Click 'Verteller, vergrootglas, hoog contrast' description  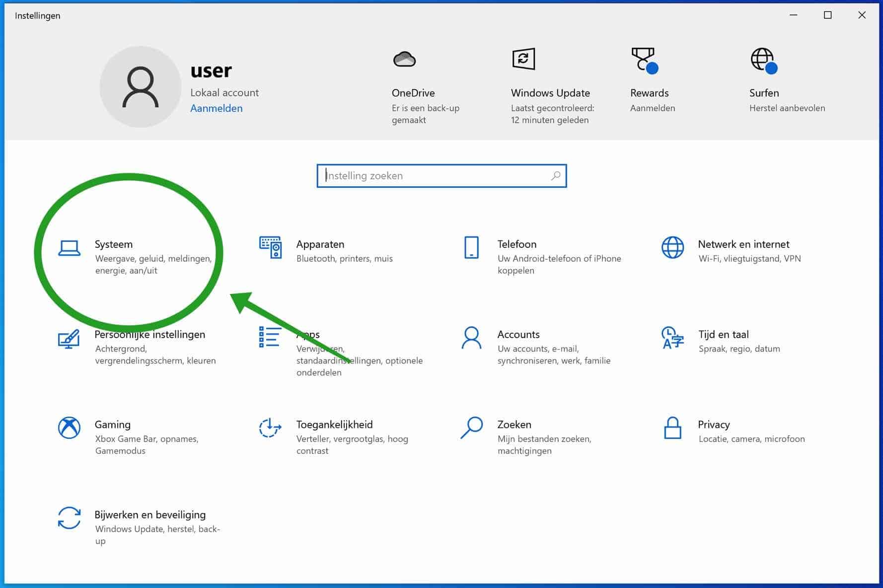pyautogui.click(x=352, y=445)
